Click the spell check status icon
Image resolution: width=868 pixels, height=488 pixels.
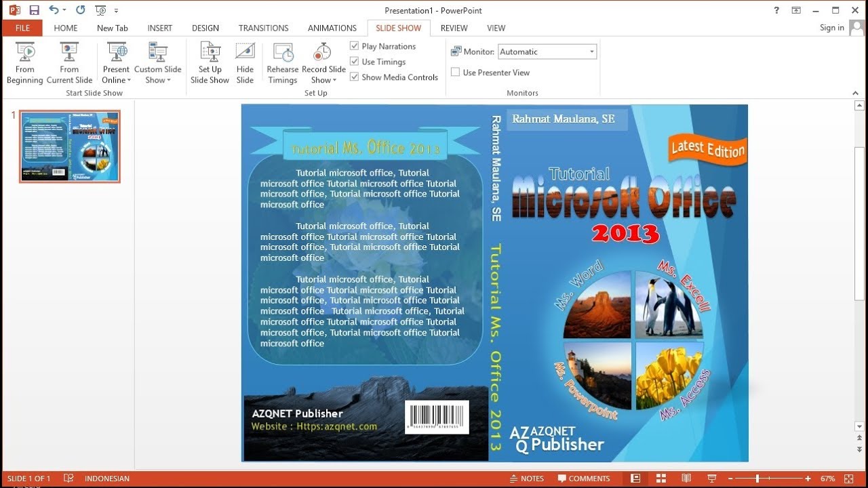tap(68, 479)
